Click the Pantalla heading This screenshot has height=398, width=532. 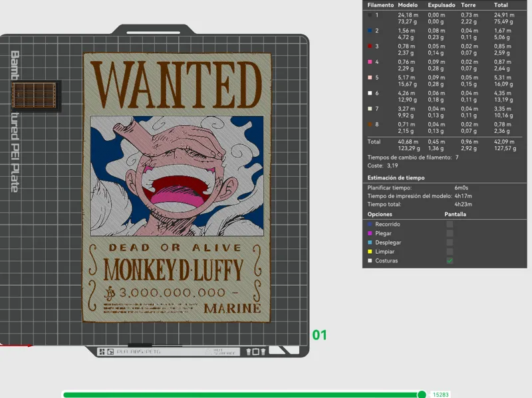[456, 214]
